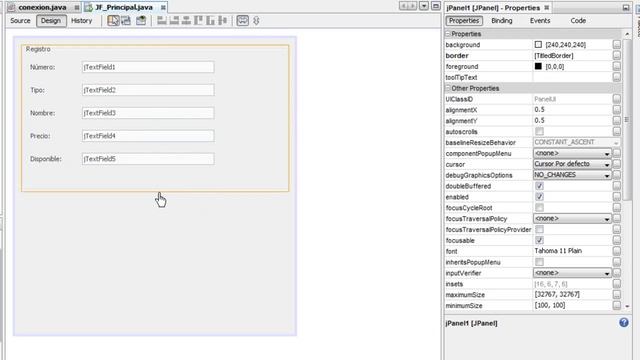
Task: Open custom editor button for insets property
Action: pyautogui.click(x=617, y=284)
